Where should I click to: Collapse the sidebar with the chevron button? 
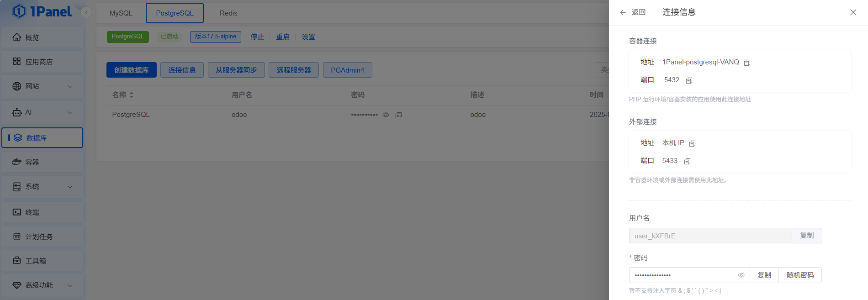click(86, 13)
